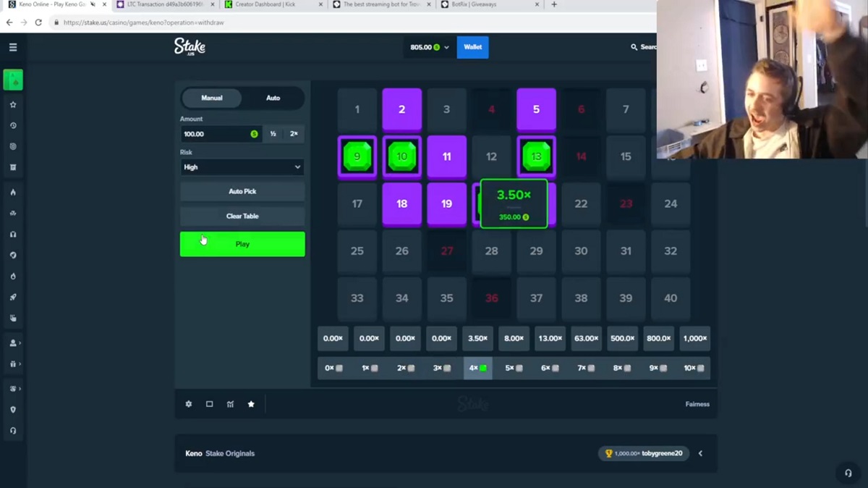Switch to LTC Transaction browser tab

(x=165, y=4)
